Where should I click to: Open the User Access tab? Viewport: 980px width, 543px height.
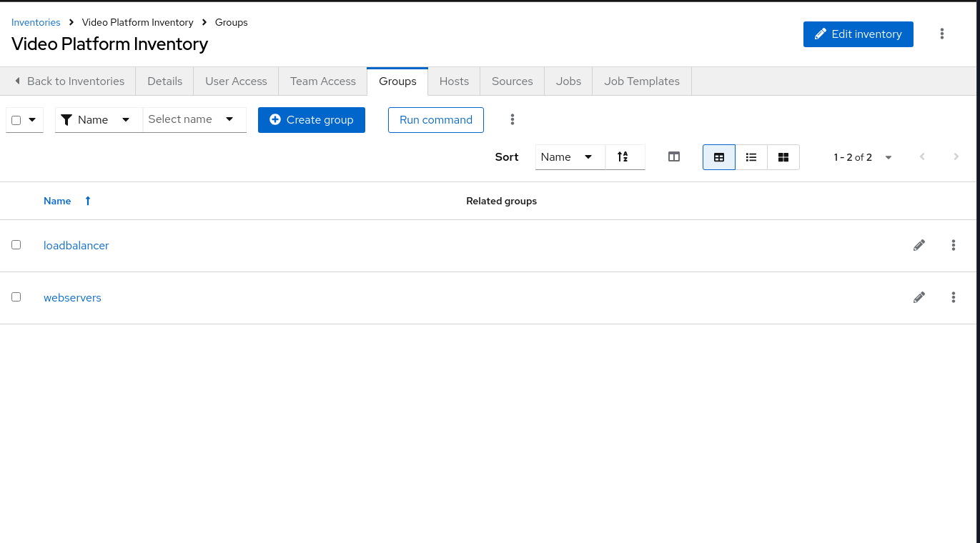236,81
